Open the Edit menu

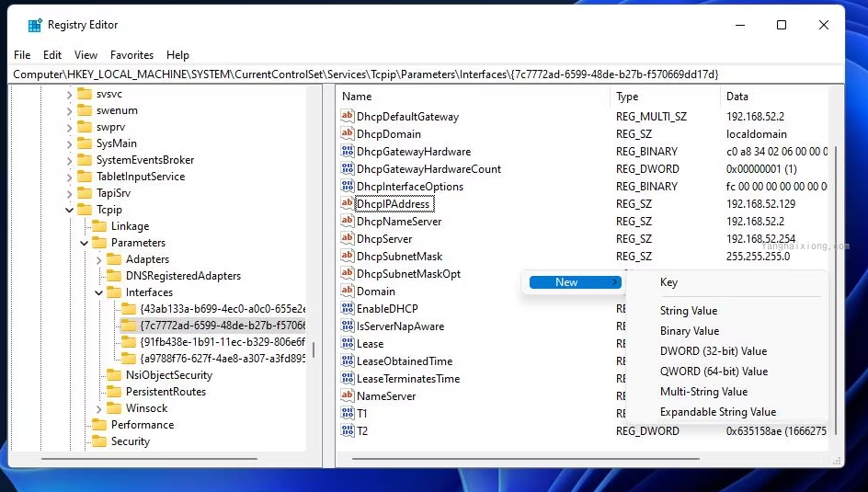[52, 55]
